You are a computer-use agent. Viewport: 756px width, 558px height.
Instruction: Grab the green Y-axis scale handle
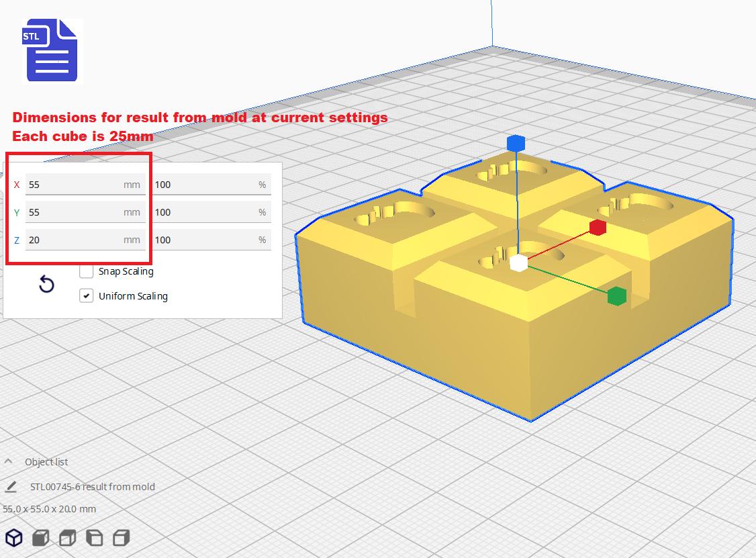tap(616, 295)
